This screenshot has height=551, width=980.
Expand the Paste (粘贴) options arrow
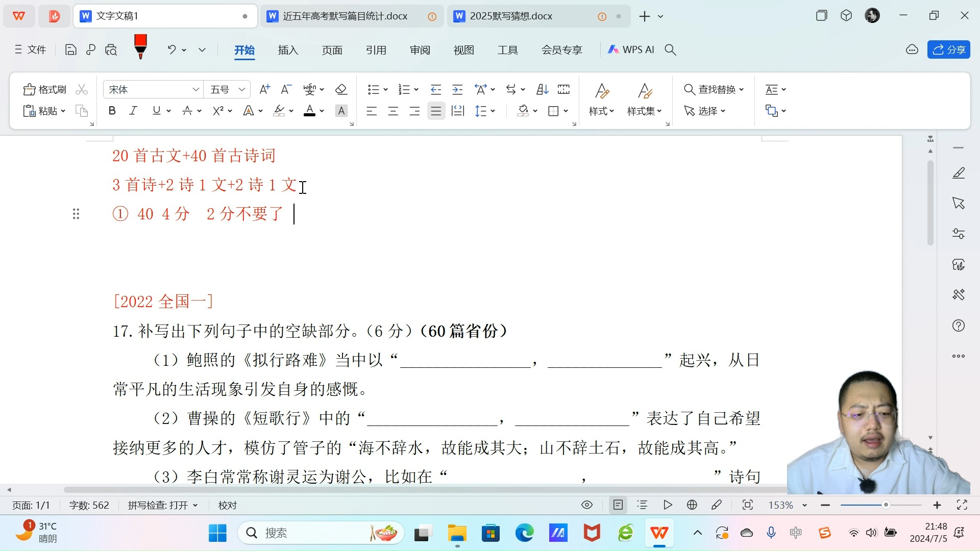[x=63, y=111]
